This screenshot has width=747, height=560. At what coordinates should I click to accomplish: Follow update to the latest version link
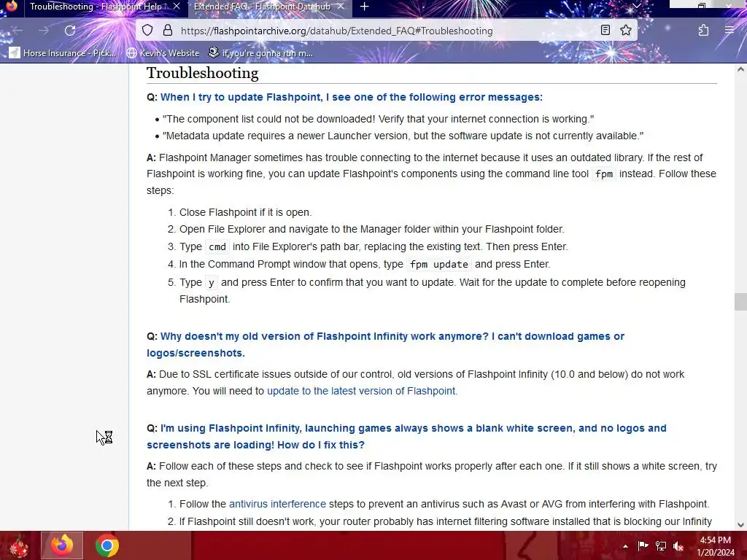362,391
